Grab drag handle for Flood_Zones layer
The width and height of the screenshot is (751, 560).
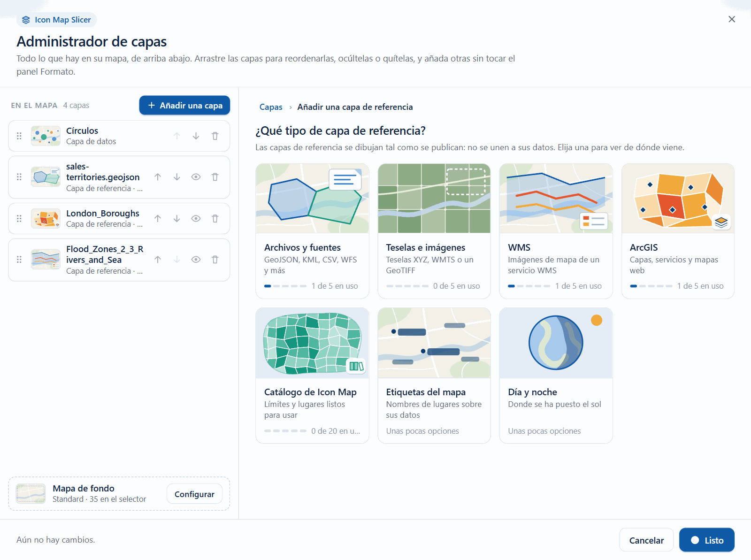[19, 260]
